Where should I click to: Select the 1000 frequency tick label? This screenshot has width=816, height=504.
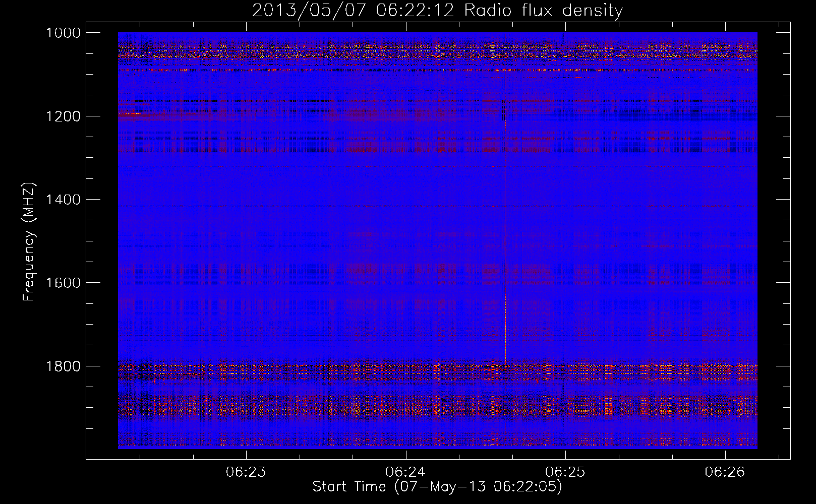click(63, 33)
